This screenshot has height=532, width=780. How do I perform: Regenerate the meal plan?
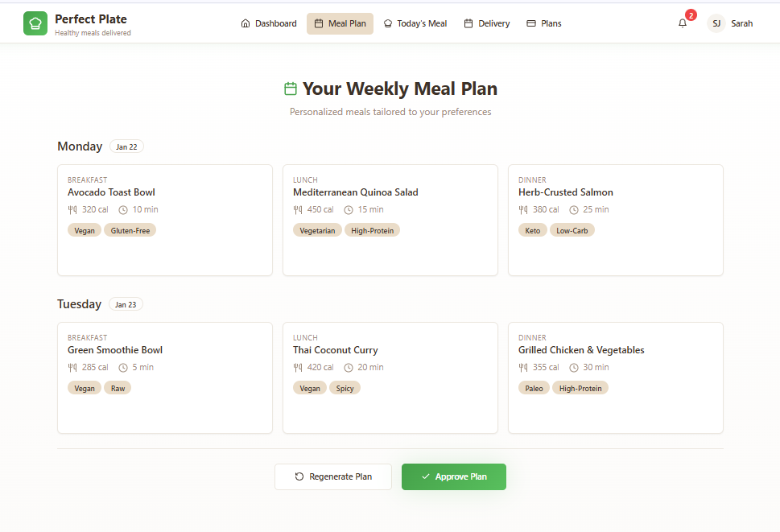pyautogui.click(x=333, y=476)
